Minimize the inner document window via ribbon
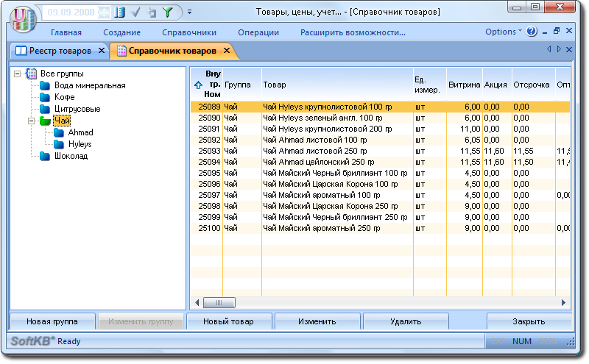Screen dimensions: 589x364 pos(545,32)
